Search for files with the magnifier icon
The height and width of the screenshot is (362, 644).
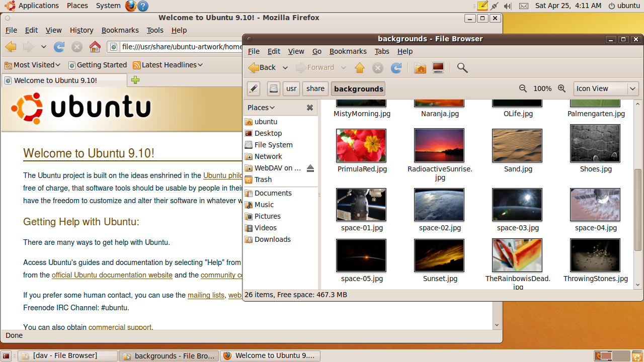click(x=462, y=68)
